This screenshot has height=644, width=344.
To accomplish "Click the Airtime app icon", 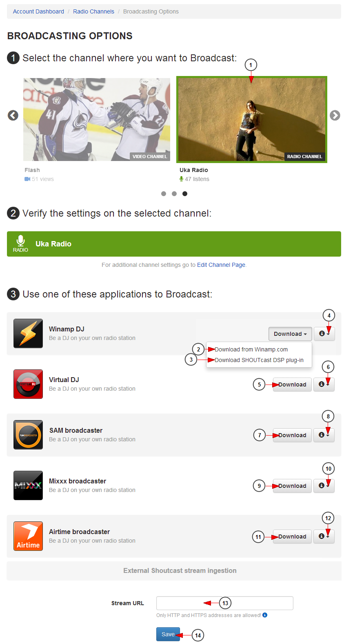I will (28, 536).
